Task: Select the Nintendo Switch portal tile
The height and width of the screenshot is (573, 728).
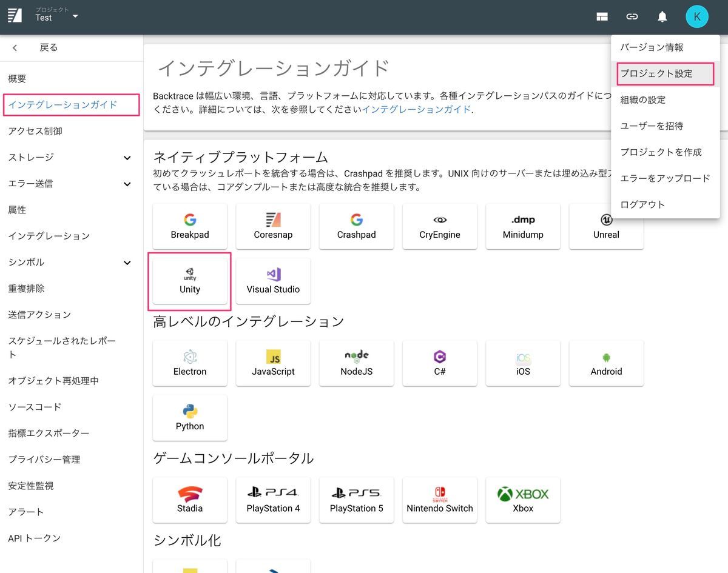Action: point(439,500)
